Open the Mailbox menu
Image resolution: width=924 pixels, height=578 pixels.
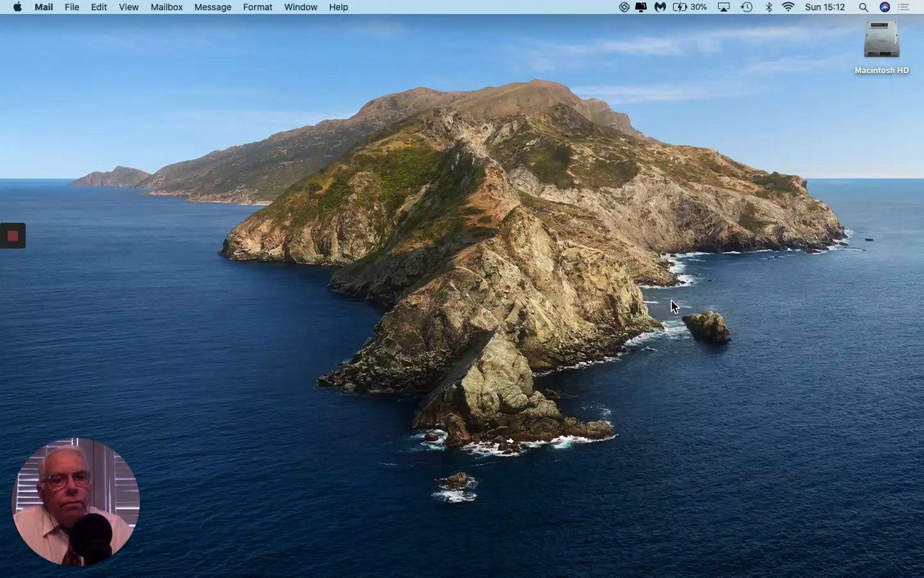pos(166,7)
